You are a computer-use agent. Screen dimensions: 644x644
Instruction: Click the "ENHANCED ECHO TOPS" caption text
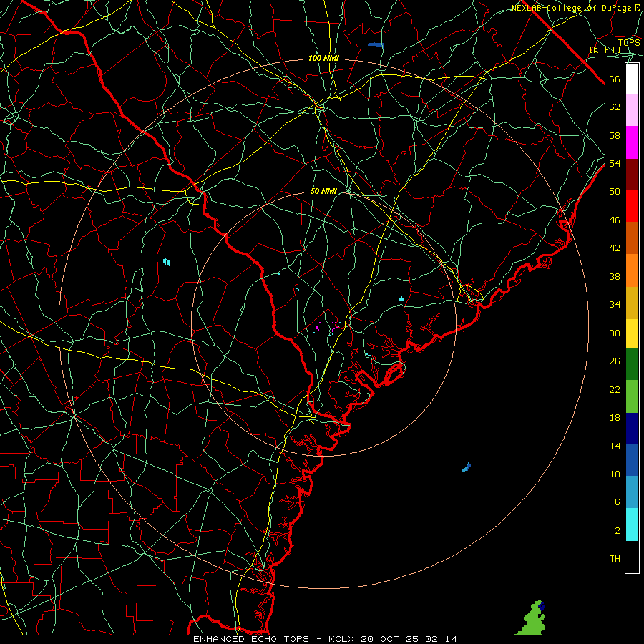250,639
